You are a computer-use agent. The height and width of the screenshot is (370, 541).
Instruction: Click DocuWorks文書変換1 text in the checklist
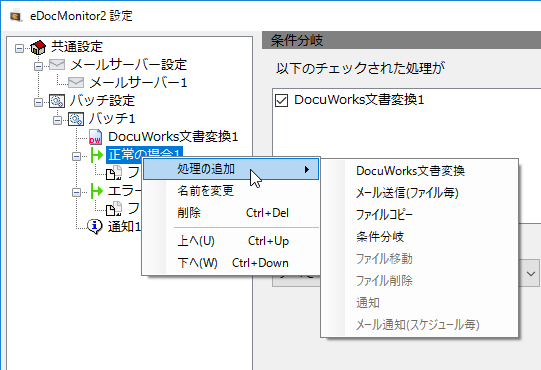click(x=359, y=100)
